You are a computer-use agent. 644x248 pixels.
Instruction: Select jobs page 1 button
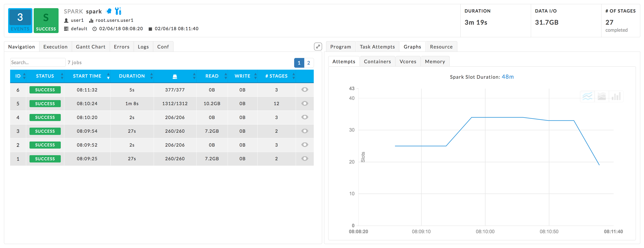pos(299,63)
